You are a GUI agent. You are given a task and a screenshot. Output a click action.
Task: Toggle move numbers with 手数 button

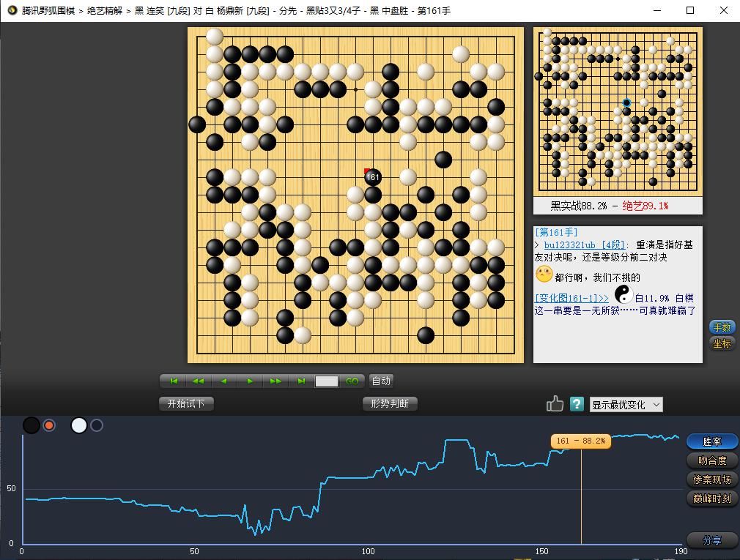722,327
